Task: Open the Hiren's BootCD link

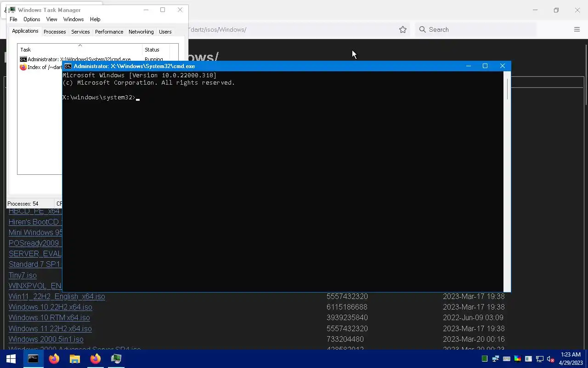Action: [x=35, y=222]
